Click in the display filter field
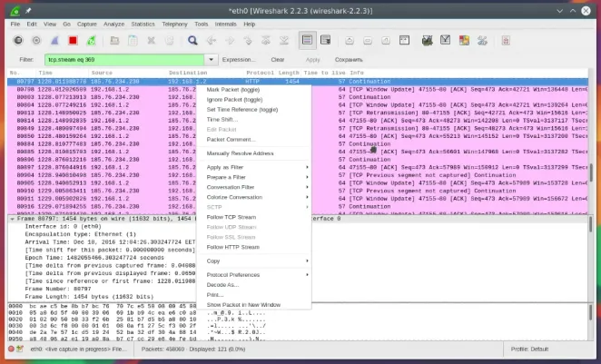The height and width of the screenshot is (364, 601). pyautogui.click(x=124, y=60)
